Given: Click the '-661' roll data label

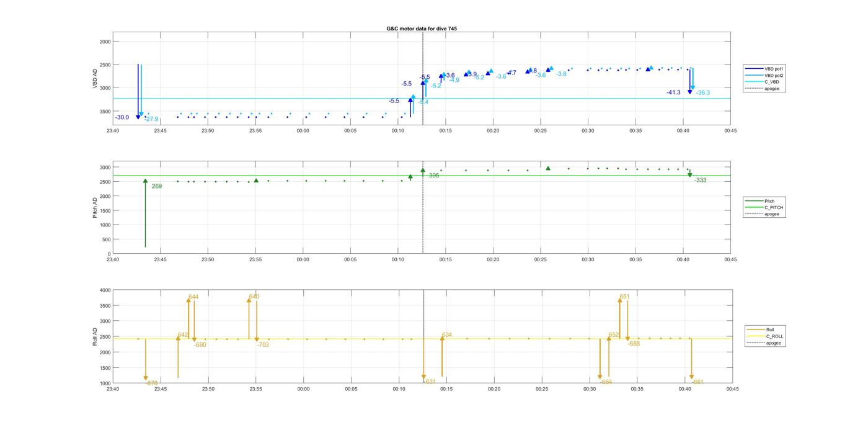Looking at the screenshot, I should 697,382.
